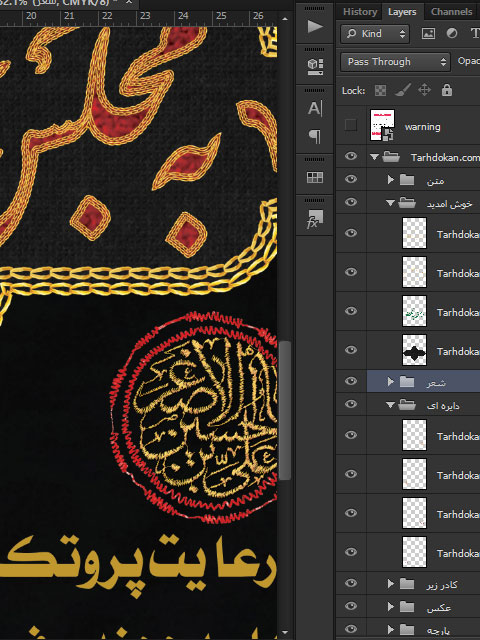Open the Actions panel play icon
480x640 pixels.
click(315, 27)
